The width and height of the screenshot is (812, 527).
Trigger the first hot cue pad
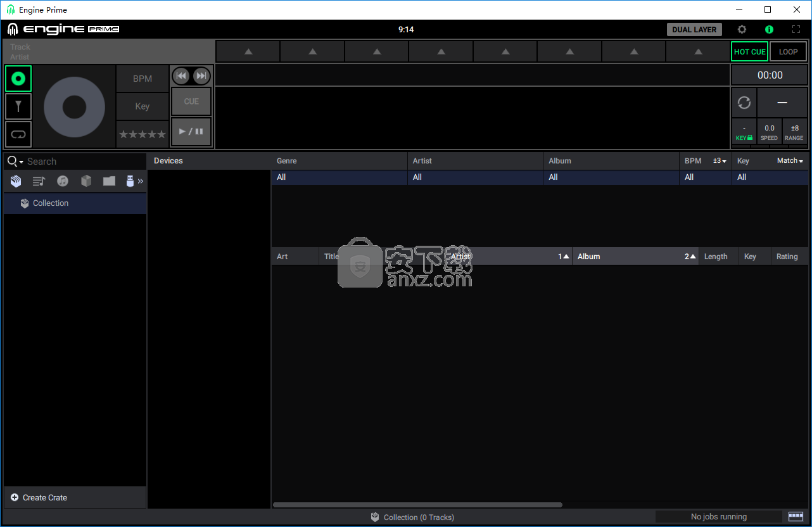point(248,51)
